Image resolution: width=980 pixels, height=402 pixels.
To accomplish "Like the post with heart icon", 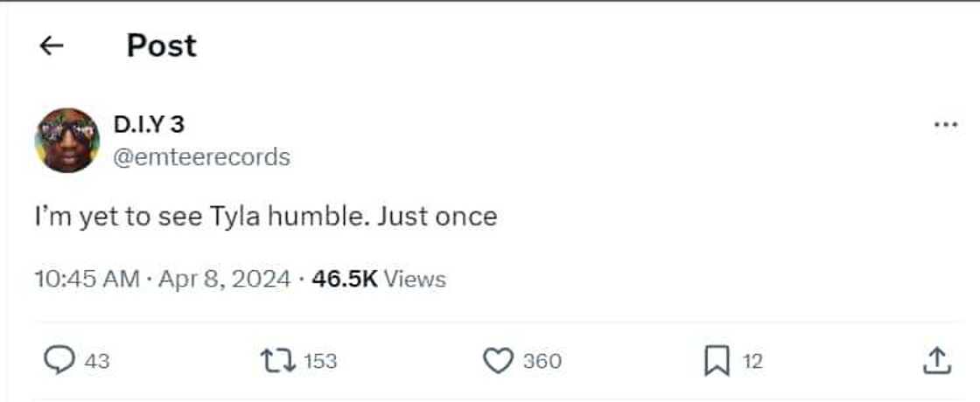I will pyautogui.click(x=498, y=360).
